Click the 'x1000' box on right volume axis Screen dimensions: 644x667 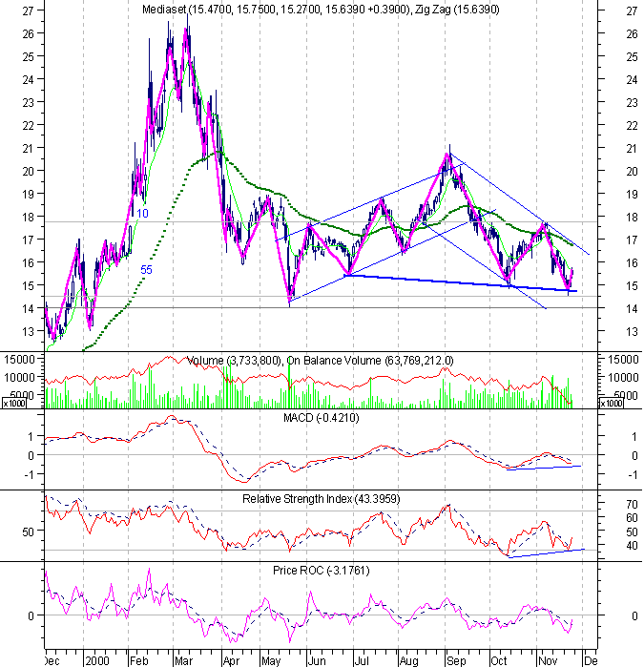[611, 403]
